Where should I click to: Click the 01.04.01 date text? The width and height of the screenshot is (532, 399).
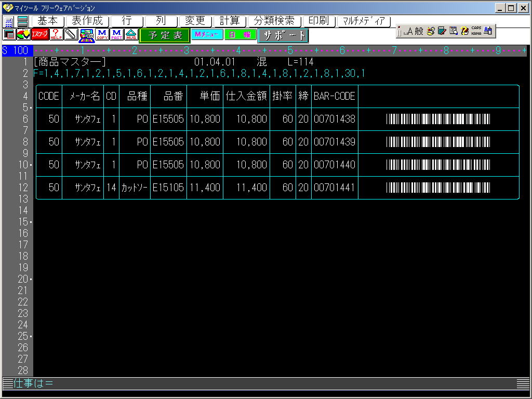[x=215, y=62]
